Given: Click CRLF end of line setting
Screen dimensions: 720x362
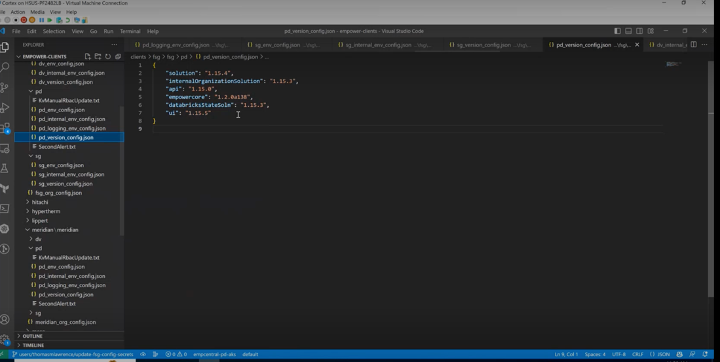Looking at the screenshot, I should point(638,354).
